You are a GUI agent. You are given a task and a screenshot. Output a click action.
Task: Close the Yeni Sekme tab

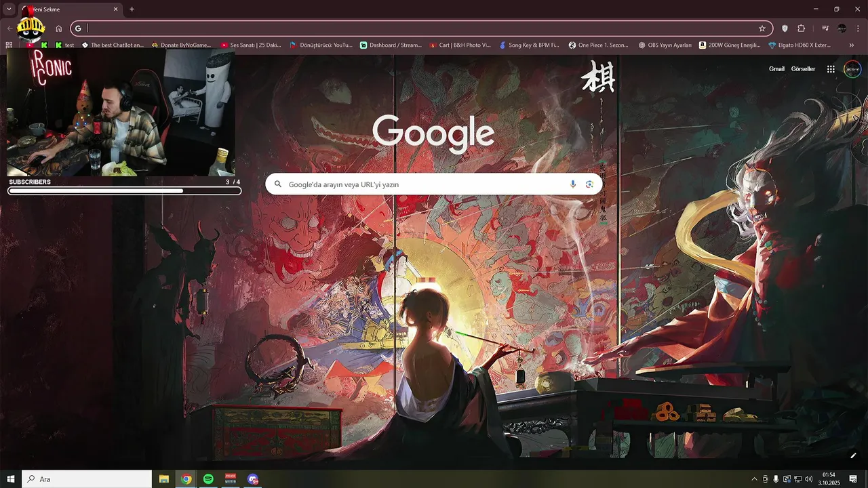[116, 9]
